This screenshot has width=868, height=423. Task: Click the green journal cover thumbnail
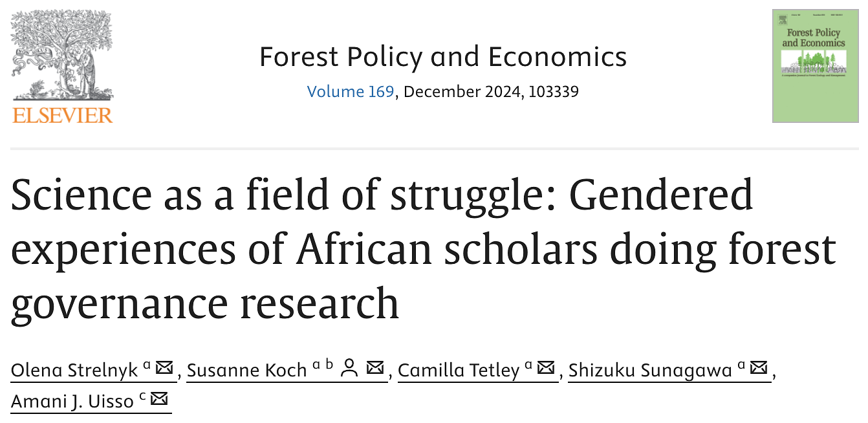pos(815,66)
